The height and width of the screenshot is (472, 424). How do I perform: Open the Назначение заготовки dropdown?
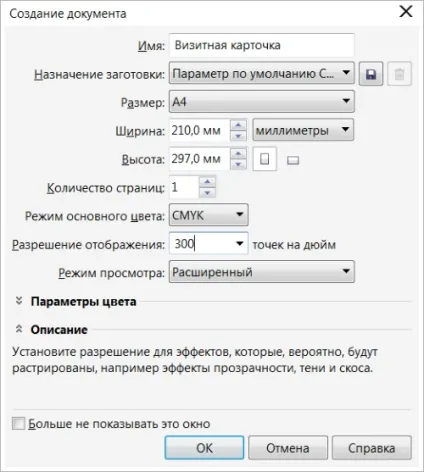[262, 73]
